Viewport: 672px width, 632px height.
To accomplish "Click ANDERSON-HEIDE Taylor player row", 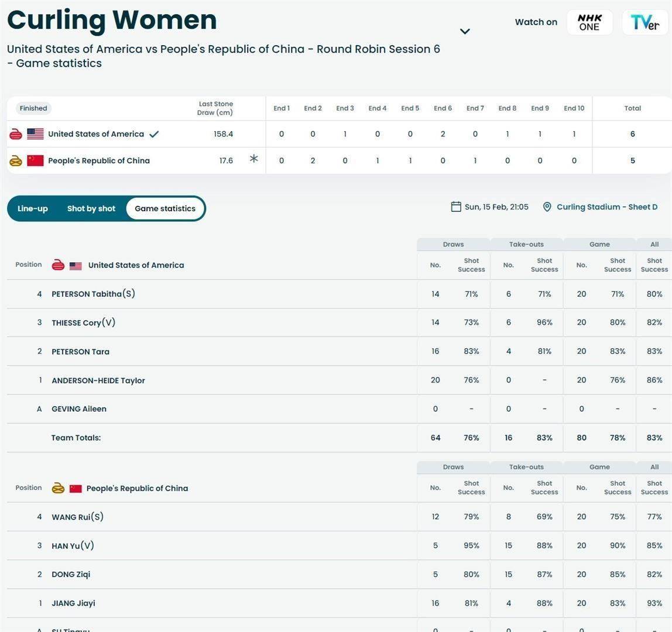I will point(98,380).
